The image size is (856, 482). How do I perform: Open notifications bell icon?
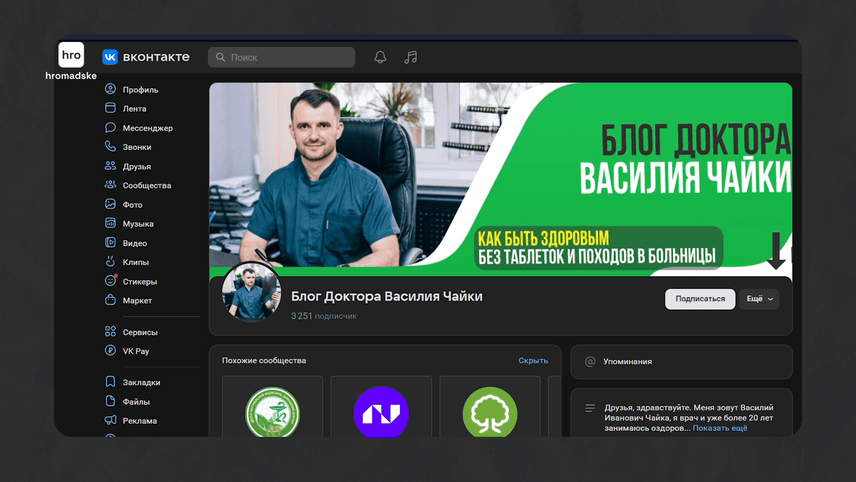[380, 57]
